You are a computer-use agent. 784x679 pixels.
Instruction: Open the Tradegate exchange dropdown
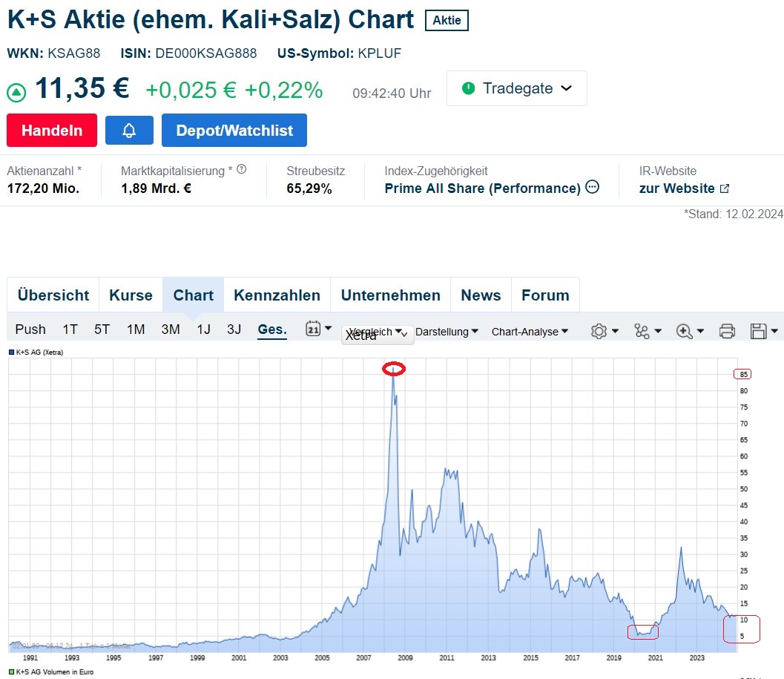(516, 88)
